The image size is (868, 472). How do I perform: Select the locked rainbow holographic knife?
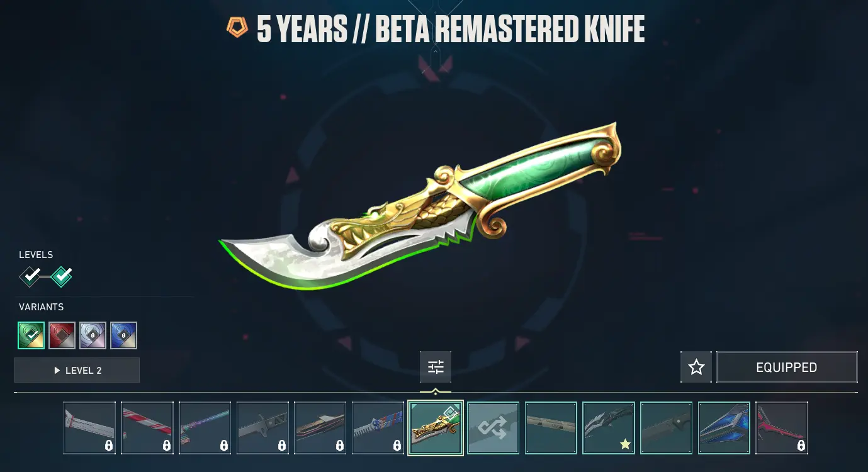pyautogui.click(x=205, y=428)
